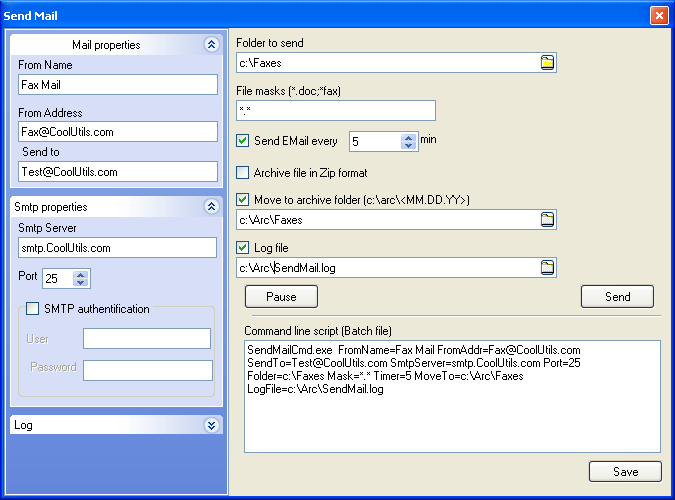Image resolution: width=675 pixels, height=500 pixels.
Task: Click the Port value field
Action: (58, 279)
